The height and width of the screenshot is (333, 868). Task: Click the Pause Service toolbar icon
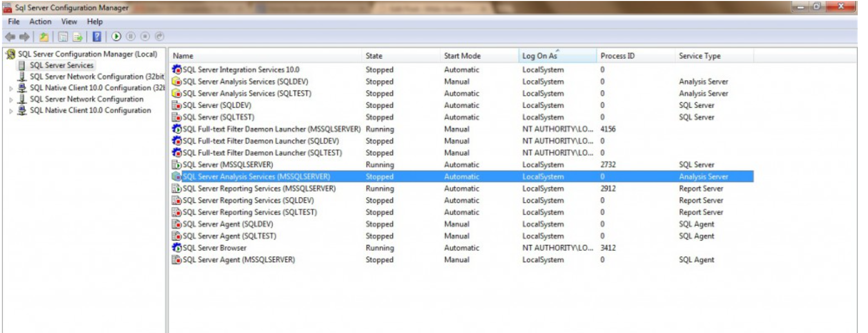click(x=131, y=36)
